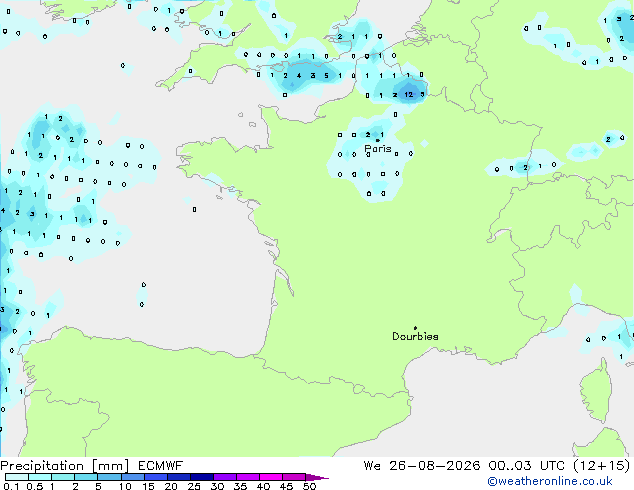
Task: Pick the legend swatch between 5 and 10
Action: coord(109,477)
